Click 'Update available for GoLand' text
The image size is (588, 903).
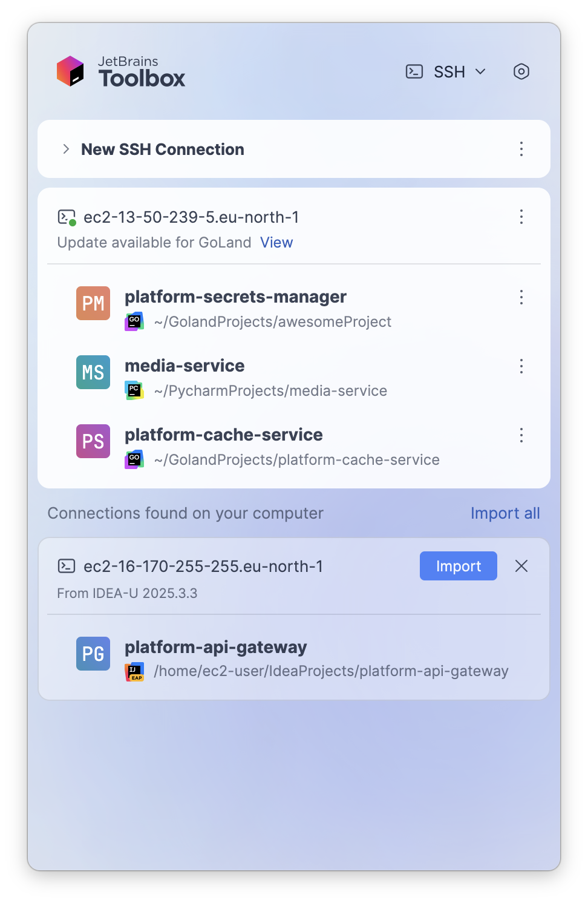154,243
